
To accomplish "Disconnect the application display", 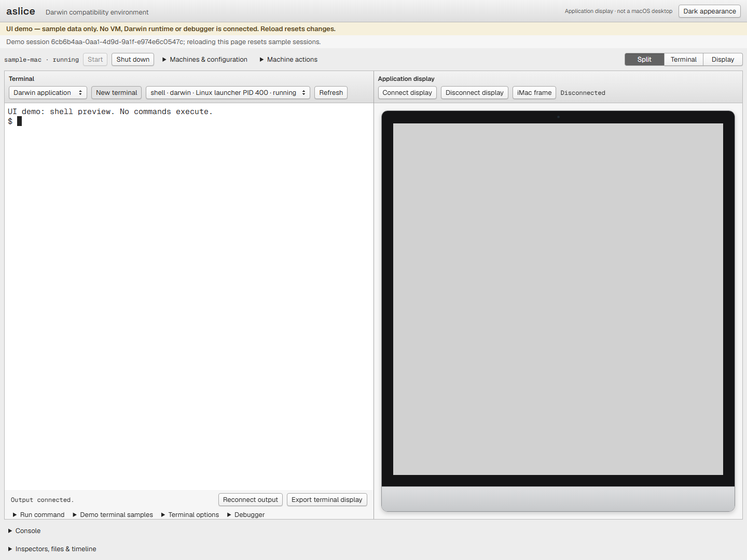I will click(x=474, y=93).
